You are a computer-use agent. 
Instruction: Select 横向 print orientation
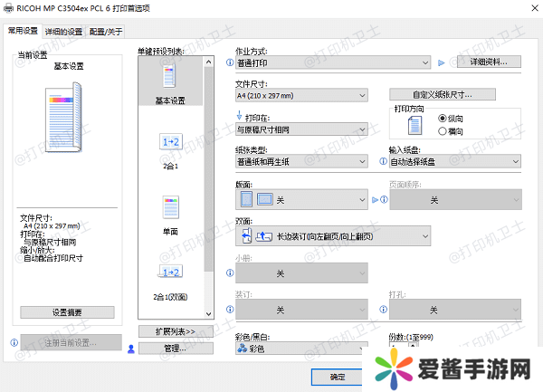coord(442,130)
